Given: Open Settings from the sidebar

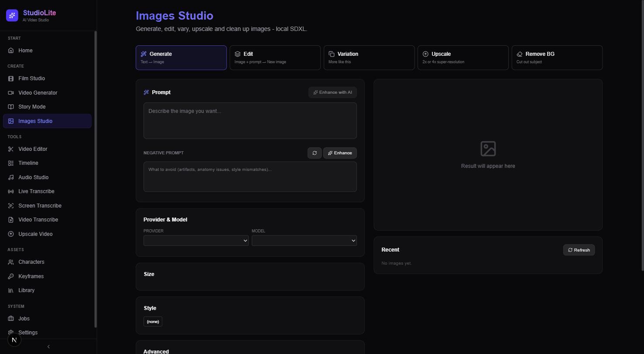Looking at the screenshot, I should pyautogui.click(x=47, y=333).
